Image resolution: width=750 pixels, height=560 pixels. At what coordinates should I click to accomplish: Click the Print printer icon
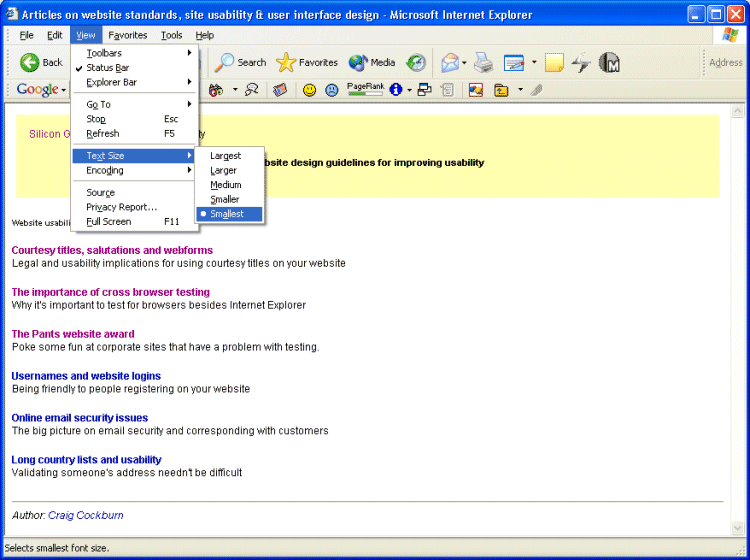[x=484, y=63]
